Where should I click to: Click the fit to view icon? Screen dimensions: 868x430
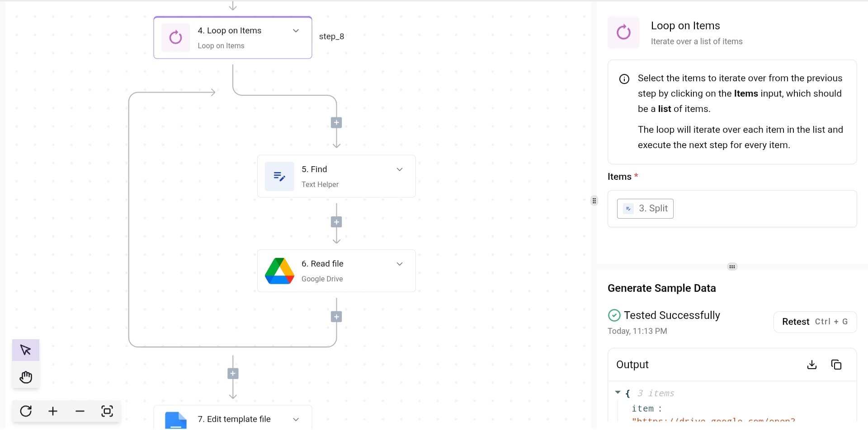pos(107,411)
